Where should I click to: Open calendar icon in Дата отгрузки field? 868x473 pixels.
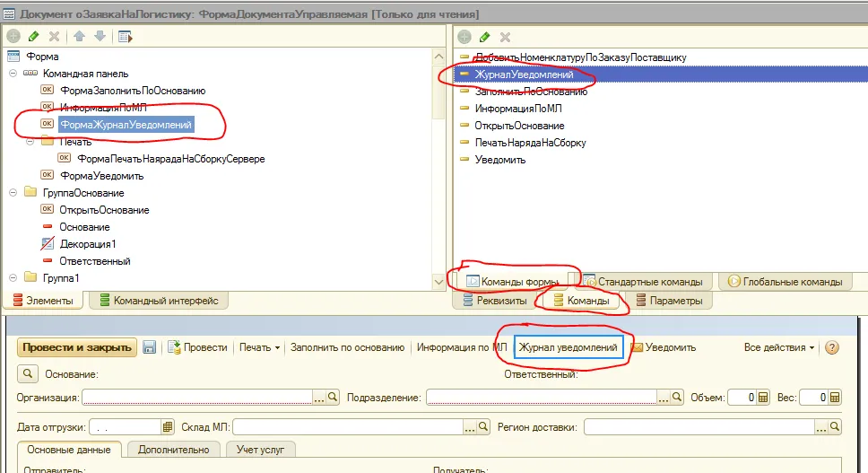[168, 427]
